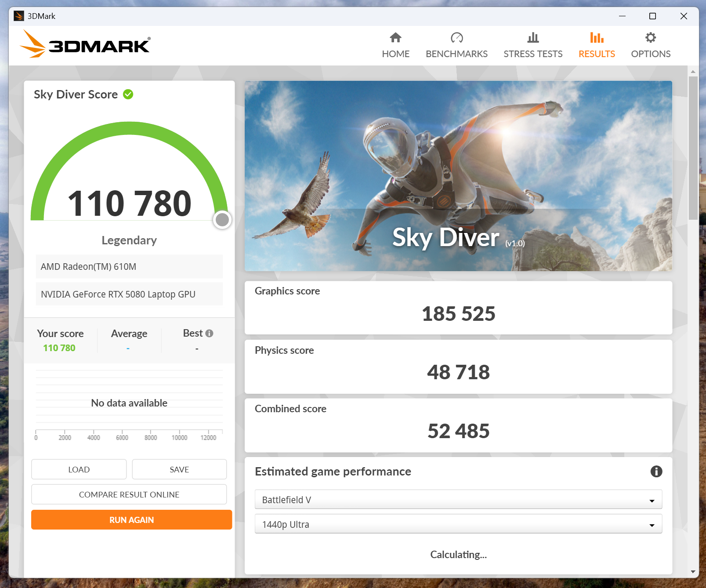
Task: Click the green validated checkmark icon
Action: (x=128, y=94)
